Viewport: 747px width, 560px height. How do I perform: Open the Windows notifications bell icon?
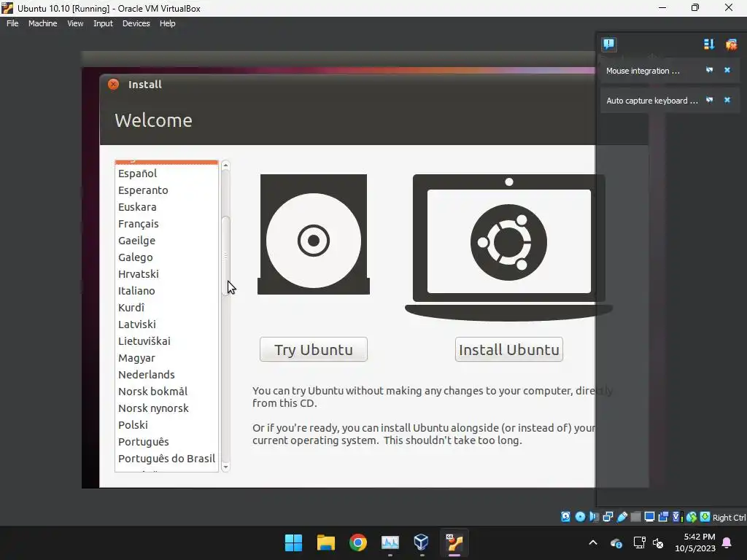pyautogui.click(x=727, y=542)
